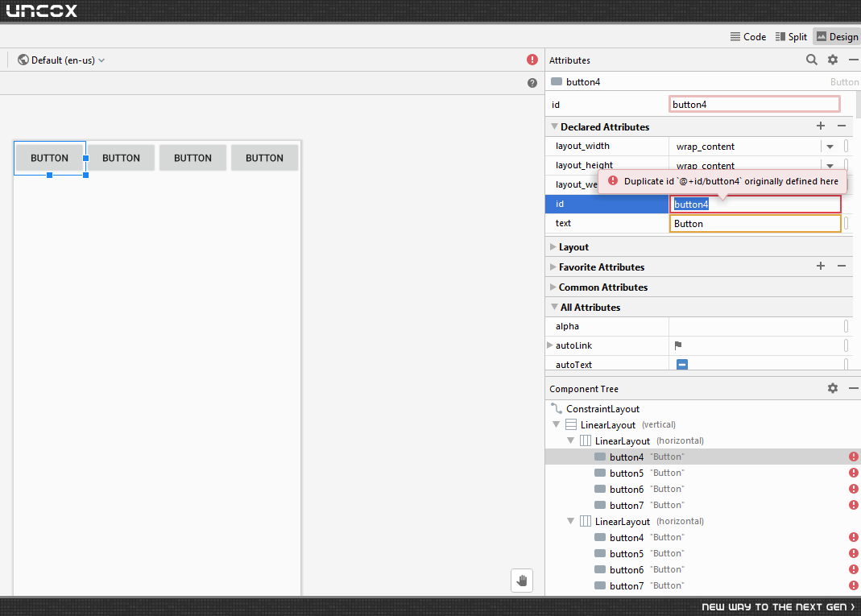
Task: Open Attributes panel settings gear
Action: coord(833,60)
